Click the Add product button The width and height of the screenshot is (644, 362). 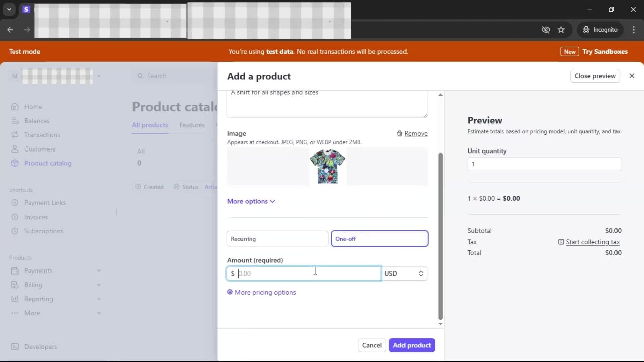[412, 345]
